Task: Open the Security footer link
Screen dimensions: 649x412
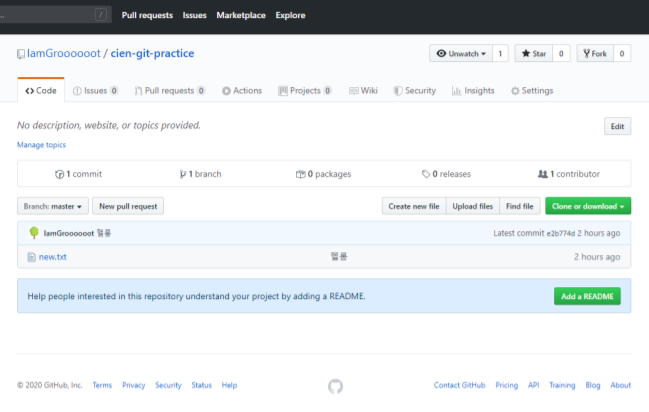Action: 168,385
